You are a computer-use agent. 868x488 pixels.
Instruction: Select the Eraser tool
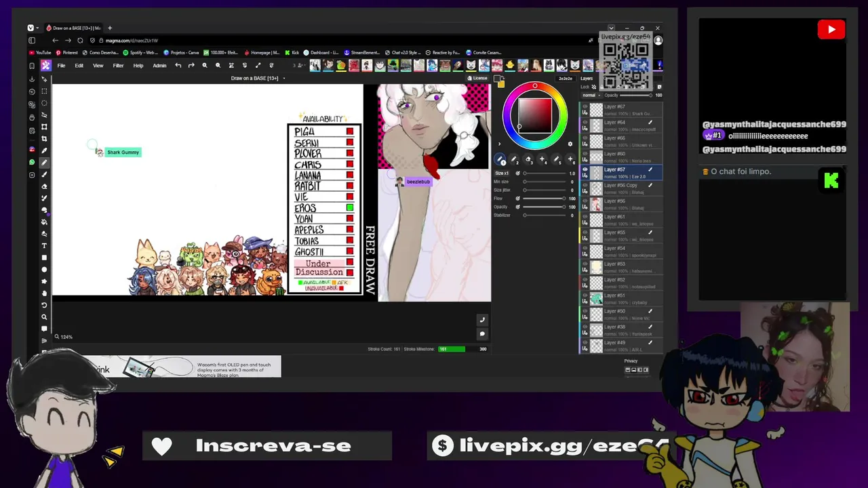(45, 186)
